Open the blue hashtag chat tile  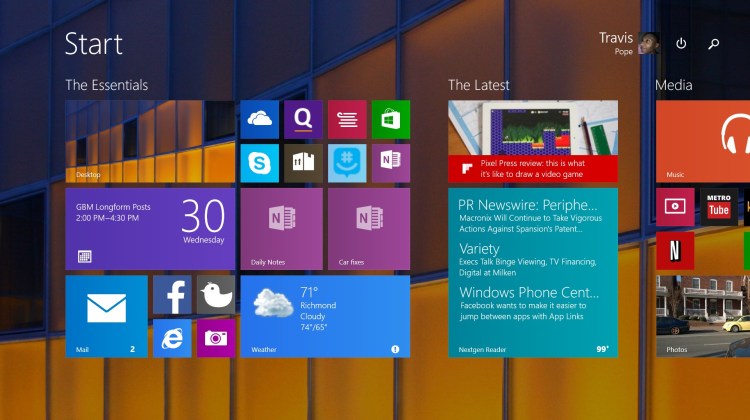click(347, 163)
